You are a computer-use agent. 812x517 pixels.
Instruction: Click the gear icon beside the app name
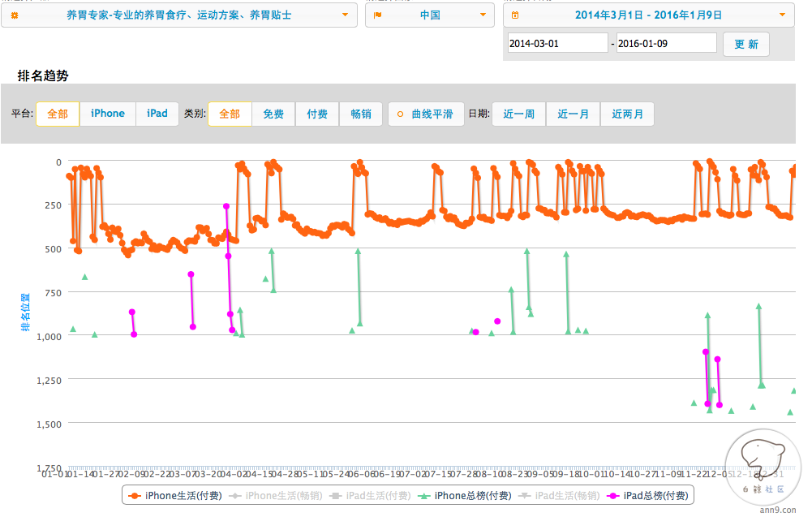[15, 15]
